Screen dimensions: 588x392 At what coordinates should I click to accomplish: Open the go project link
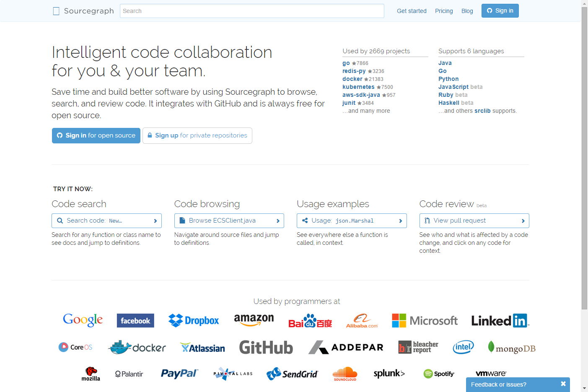(346, 63)
